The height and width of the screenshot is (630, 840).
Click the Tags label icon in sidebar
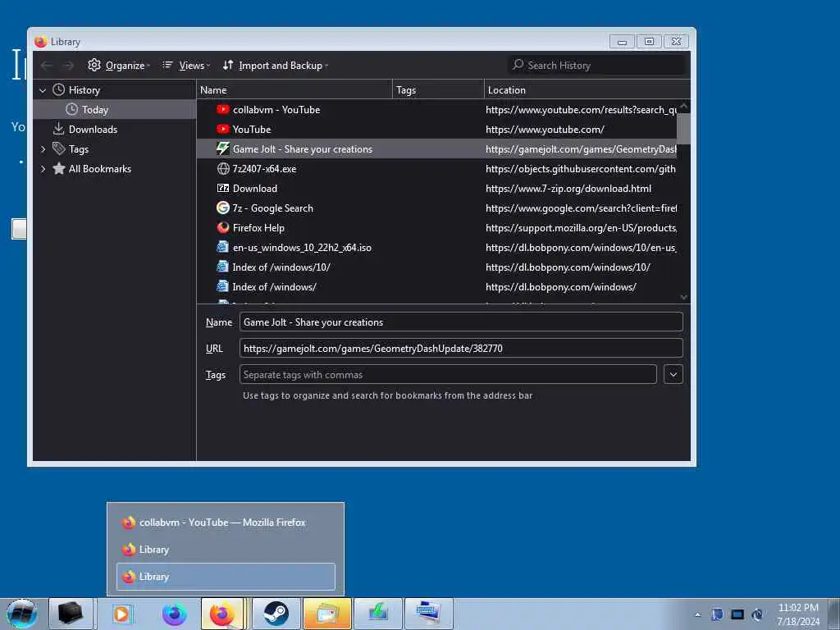pos(59,148)
